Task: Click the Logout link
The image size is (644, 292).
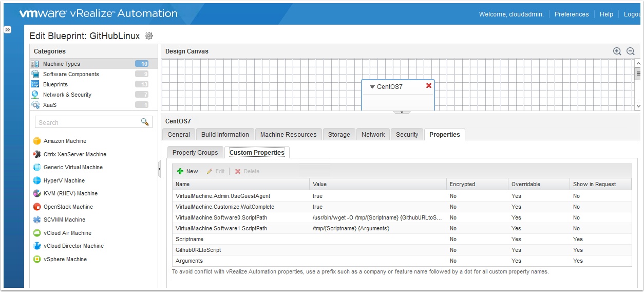Action: 632,14
